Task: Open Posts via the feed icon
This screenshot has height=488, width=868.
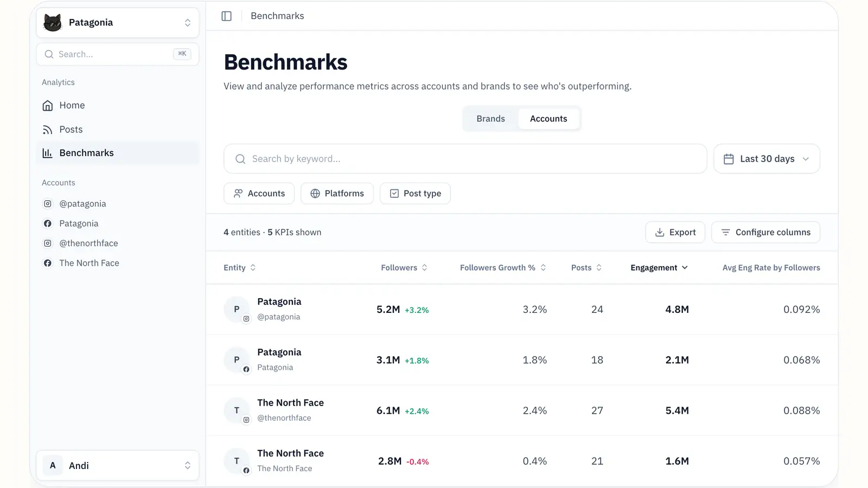Action: click(48, 130)
